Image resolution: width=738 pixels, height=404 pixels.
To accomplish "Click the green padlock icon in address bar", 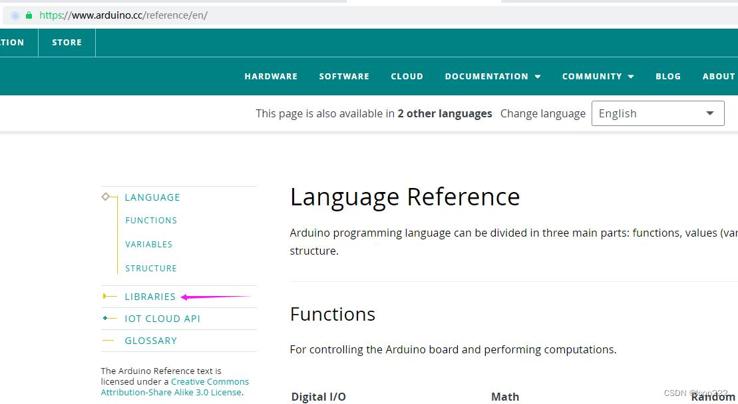I will [29, 15].
